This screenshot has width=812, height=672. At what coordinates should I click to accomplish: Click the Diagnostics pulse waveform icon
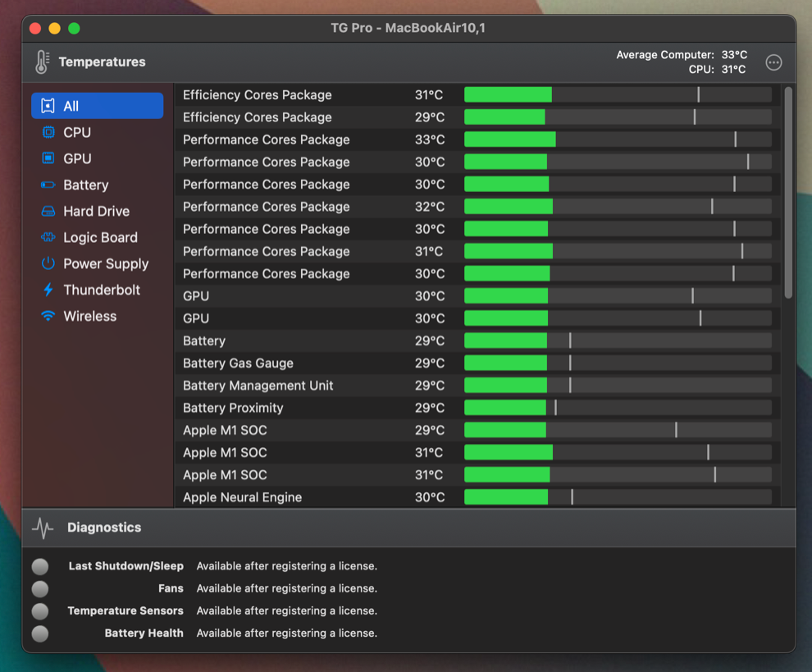click(x=43, y=528)
